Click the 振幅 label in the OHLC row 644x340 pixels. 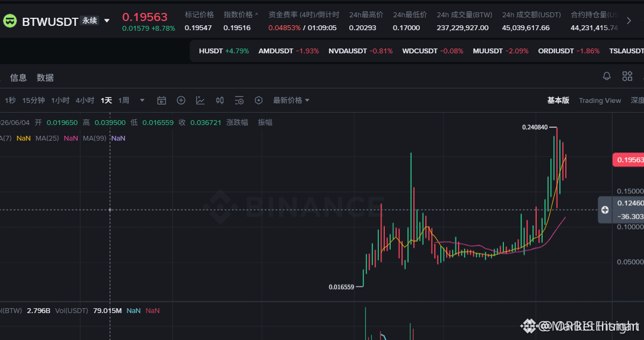point(265,122)
